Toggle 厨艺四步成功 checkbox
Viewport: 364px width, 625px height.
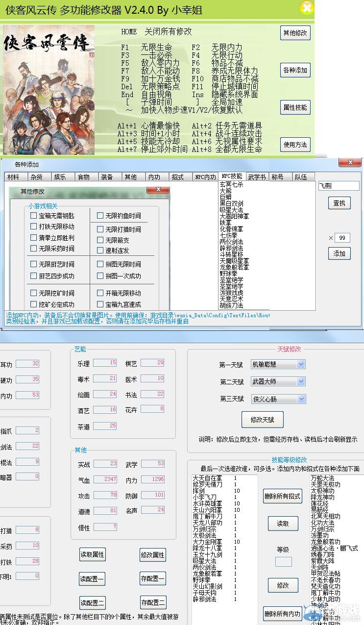pyautogui.click(x=52, y=276)
